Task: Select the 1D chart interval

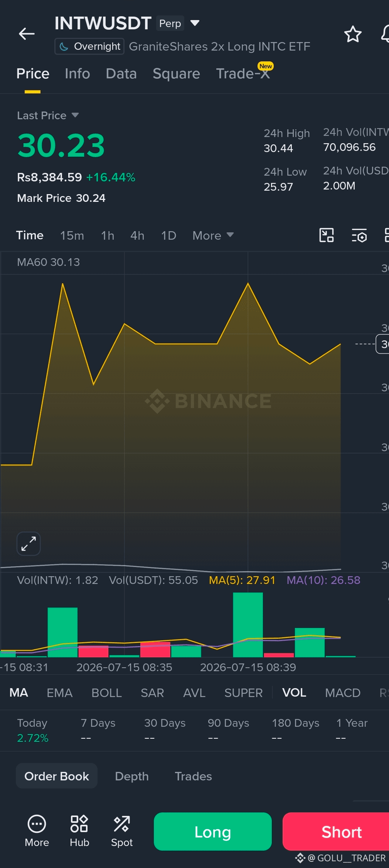Action: (168, 235)
